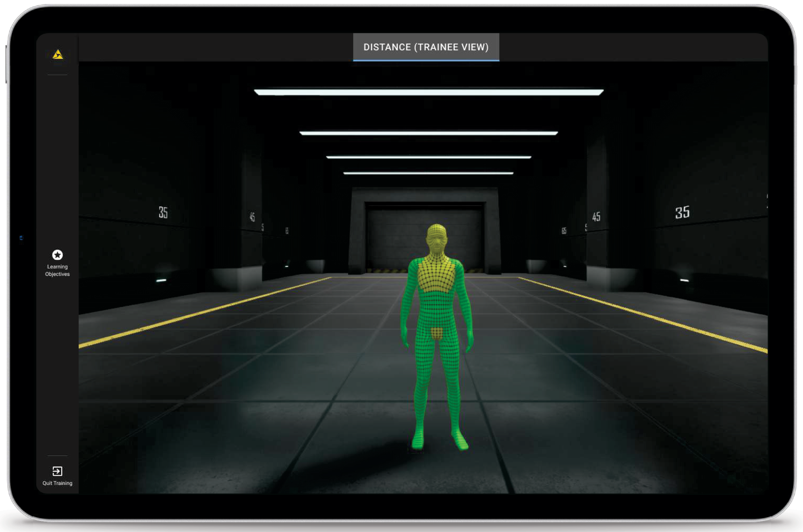The height and width of the screenshot is (532, 803).
Task: Click the second ceiling light strip
Action: coord(428,133)
